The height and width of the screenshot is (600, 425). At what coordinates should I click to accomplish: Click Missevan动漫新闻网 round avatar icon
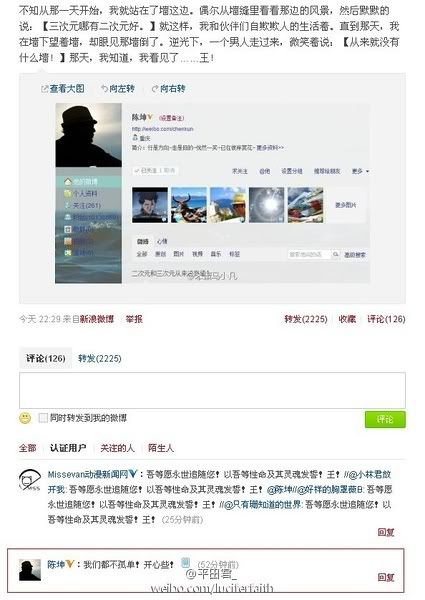(30, 479)
